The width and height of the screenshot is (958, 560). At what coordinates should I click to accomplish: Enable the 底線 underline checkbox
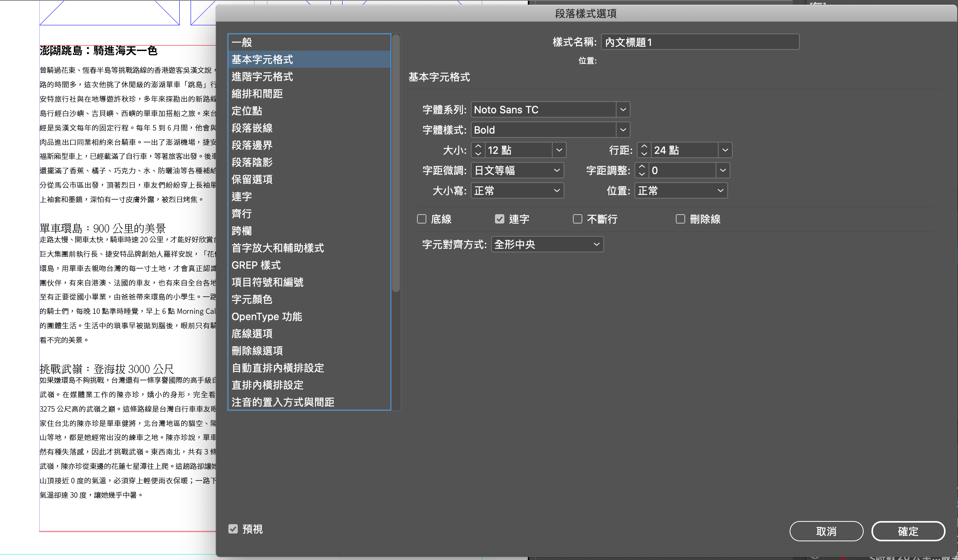coord(422,219)
